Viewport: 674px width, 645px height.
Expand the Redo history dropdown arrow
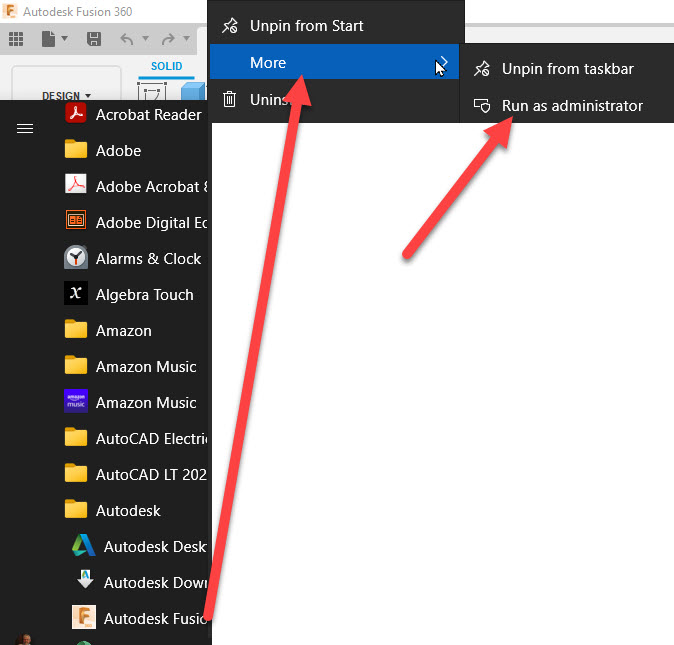coord(187,39)
